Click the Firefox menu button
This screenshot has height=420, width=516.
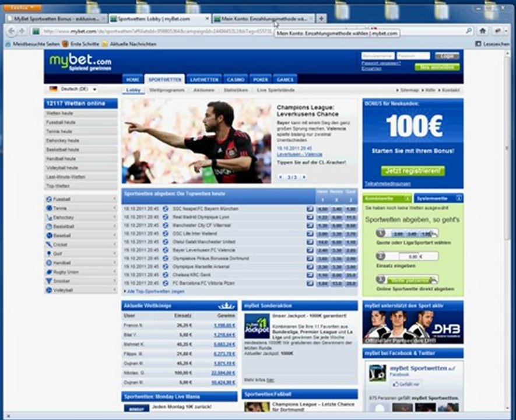22,8
